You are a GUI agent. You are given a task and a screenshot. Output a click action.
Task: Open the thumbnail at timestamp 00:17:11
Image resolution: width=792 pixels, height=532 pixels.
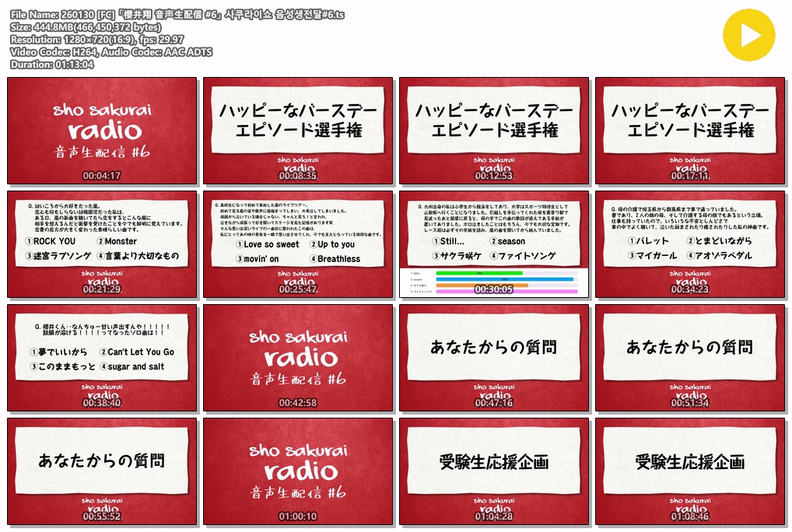click(690, 130)
